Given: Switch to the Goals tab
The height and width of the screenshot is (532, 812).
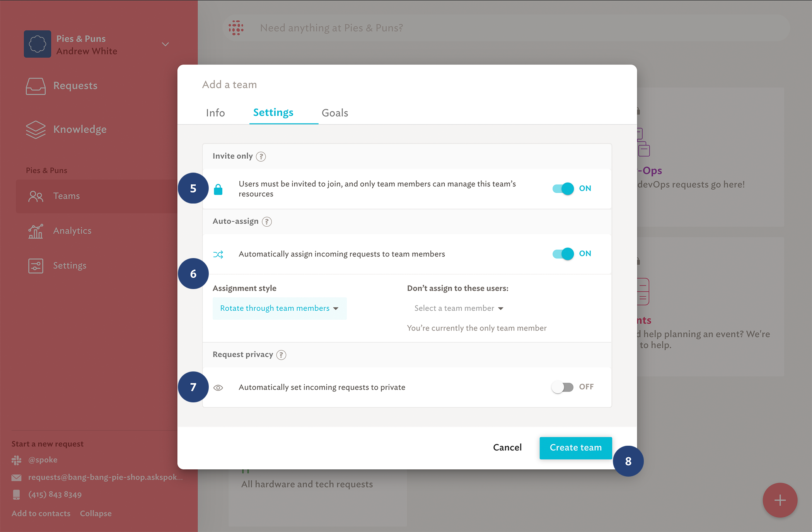Looking at the screenshot, I should [x=335, y=113].
